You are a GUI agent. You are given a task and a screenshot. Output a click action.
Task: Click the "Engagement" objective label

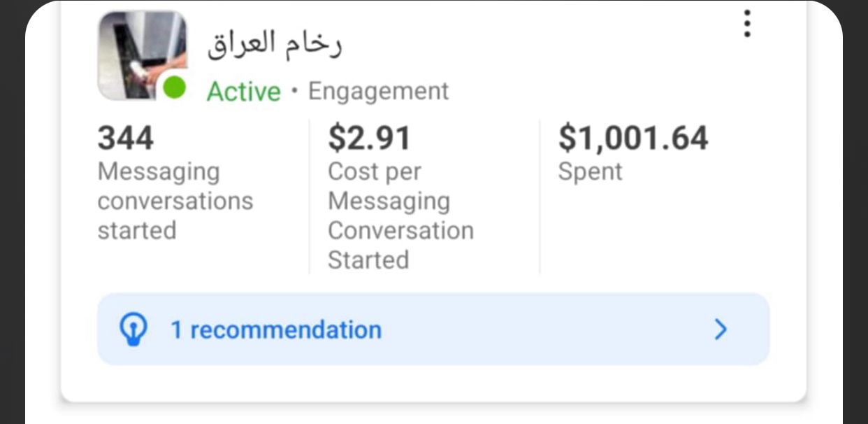pyautogui.click(x=378, y=91)
